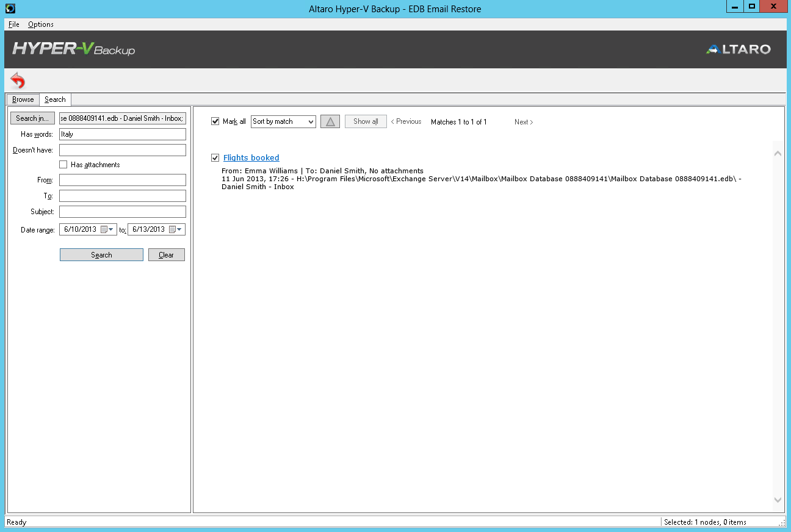The image size is (791, 532).
Task: Open the Options menu
Action: [41, 24]
